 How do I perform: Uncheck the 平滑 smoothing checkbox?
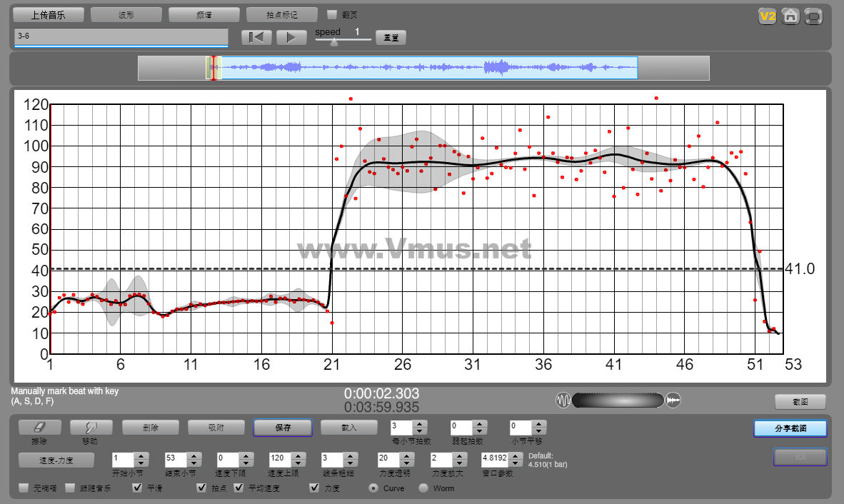pyautogui.click(x=138, y=488)
